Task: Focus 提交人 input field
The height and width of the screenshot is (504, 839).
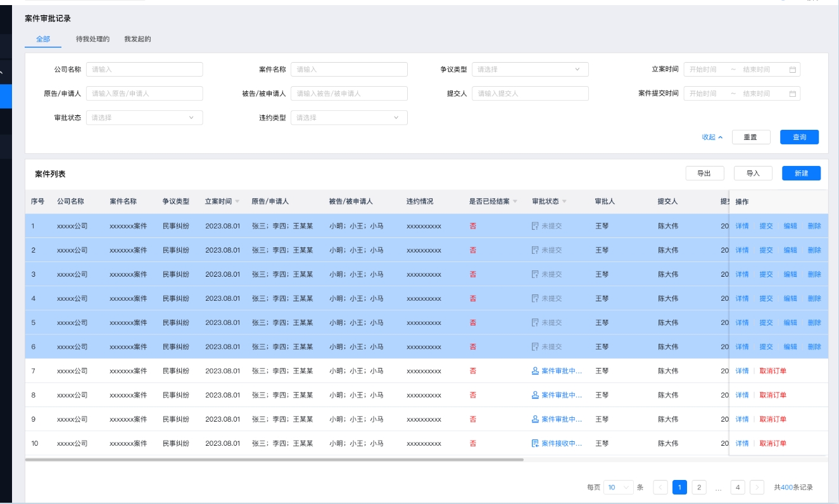Action: coord(530,94)
